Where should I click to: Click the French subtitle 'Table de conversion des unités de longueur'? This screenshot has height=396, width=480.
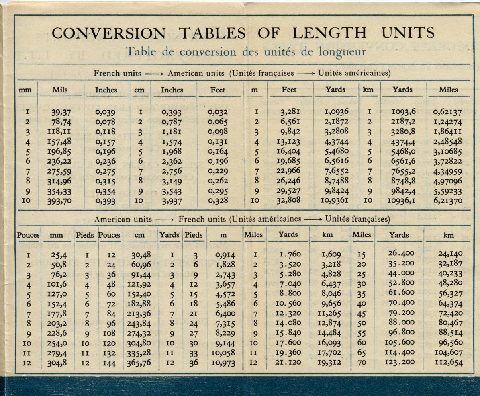point(246,52)
